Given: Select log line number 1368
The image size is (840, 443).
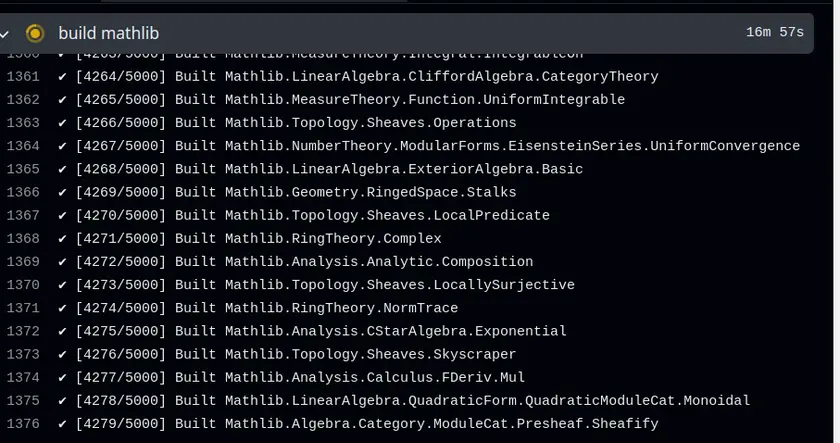Looking at the screenshot, I should [x=23, y=238].
